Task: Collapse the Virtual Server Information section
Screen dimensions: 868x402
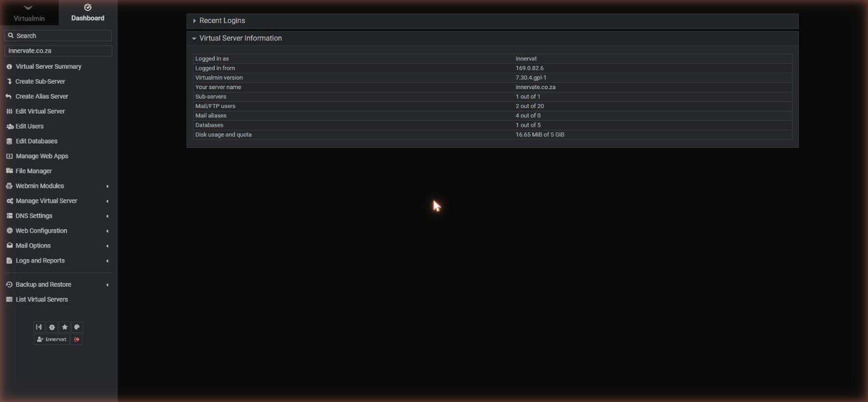Action: pyautogui.click(x=493, y=38)
